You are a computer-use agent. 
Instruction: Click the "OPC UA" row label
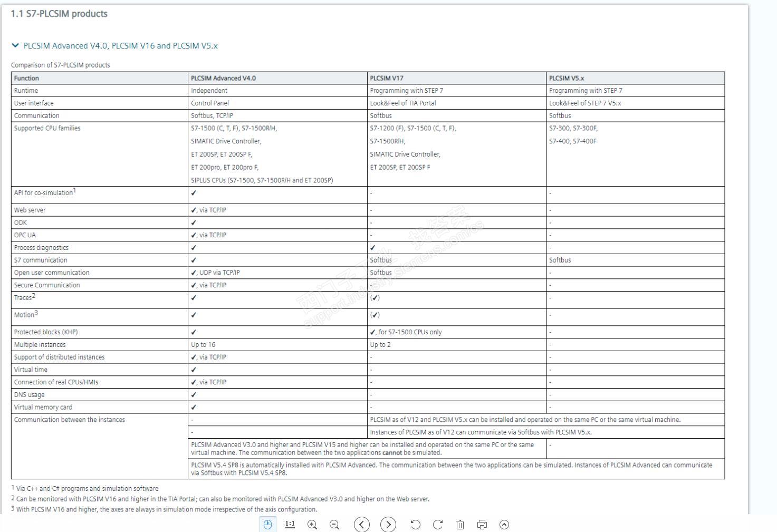pos(25,235)
